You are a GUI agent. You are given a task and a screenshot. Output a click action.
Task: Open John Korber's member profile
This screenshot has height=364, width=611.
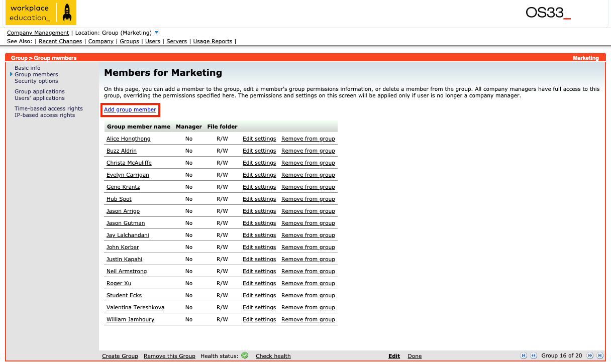click(x=123, y=247)
